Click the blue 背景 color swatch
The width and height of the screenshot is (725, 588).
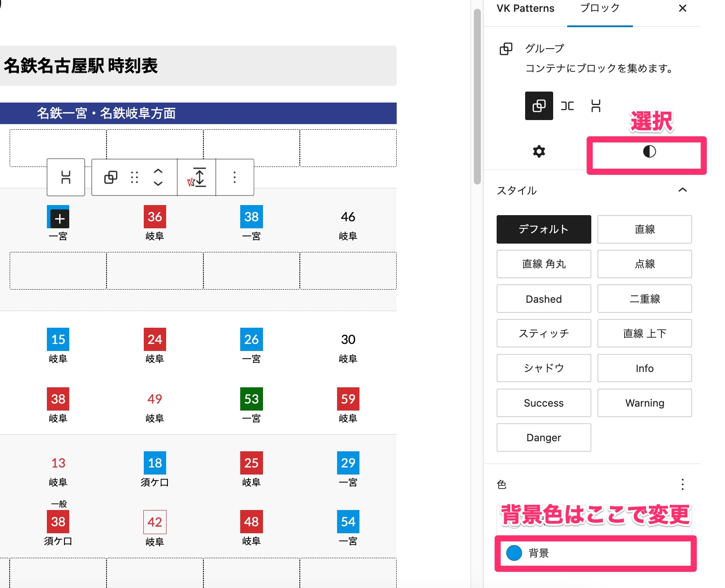tap(514, 553)
